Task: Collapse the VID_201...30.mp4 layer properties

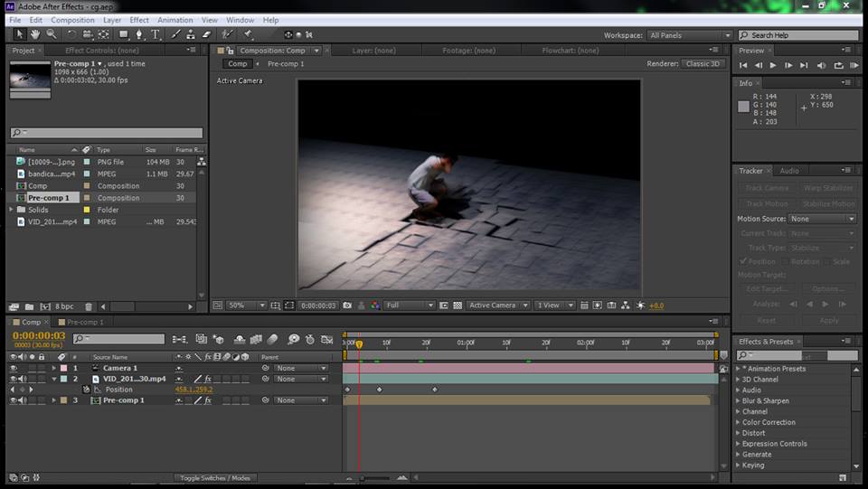Action: coord(53,379)
